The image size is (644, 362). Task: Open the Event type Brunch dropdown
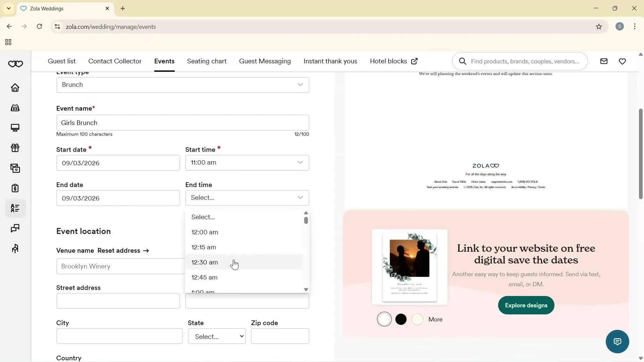click(182, 84)
